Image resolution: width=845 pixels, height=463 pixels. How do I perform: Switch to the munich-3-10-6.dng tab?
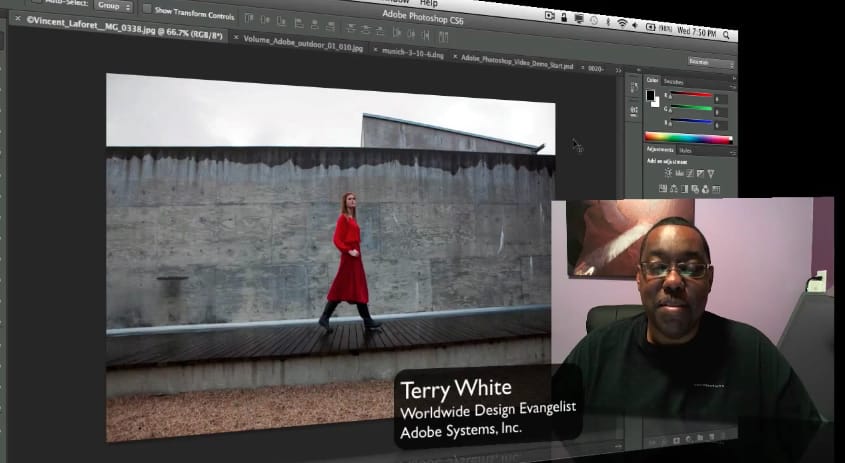(412, 53)
